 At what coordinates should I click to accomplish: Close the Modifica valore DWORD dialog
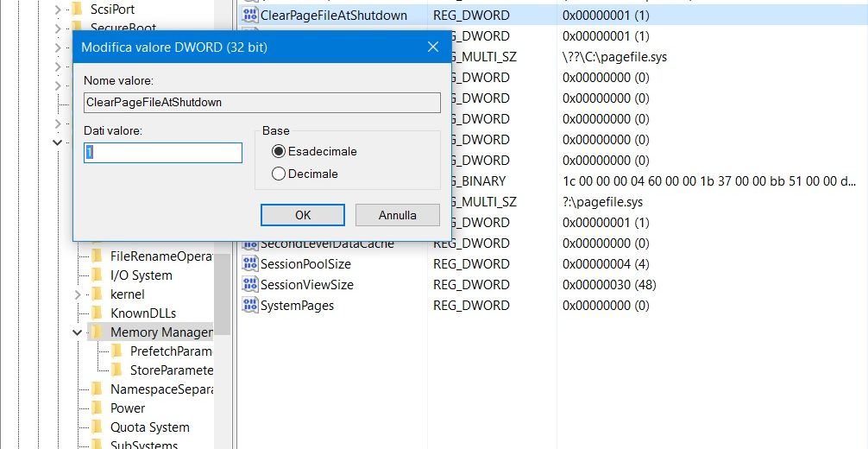click(x=433, y=47)
